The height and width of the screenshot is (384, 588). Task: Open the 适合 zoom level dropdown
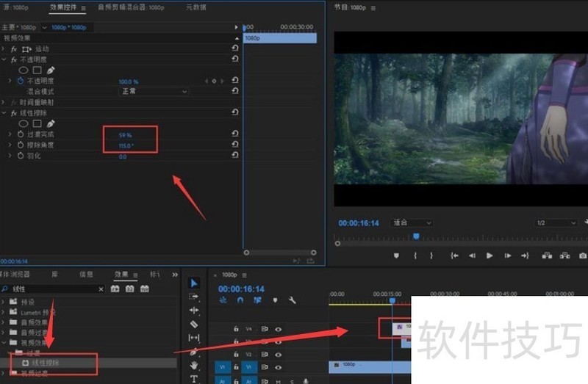[x=412, y=222]
